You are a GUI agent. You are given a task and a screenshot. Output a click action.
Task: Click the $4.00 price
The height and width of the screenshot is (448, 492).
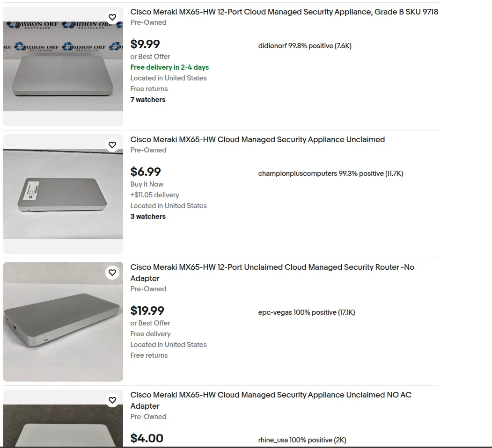(x=147, y=439)
